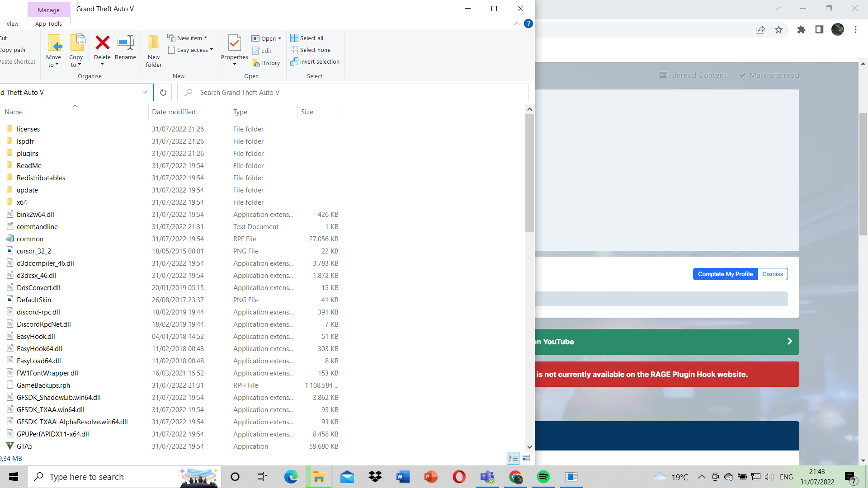This screenshot has width=868, height=488.
Task: Expand address bar history dropdown chevron
Action: 145,93
